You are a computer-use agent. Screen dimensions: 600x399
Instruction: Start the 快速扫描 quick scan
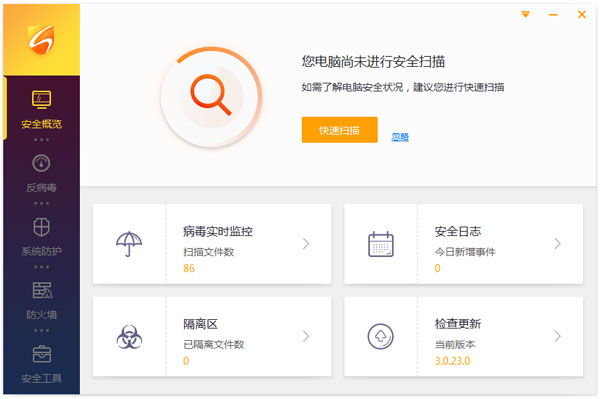point(339,130)
